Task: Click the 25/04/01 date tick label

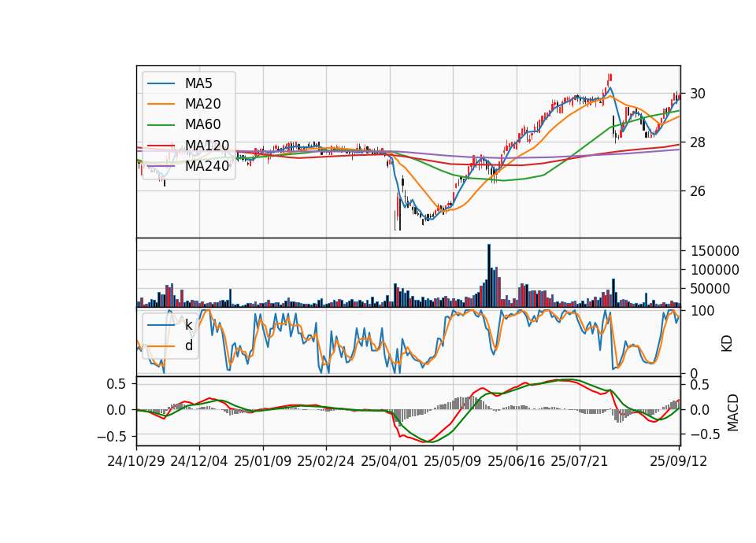Action: coord(390,461)
